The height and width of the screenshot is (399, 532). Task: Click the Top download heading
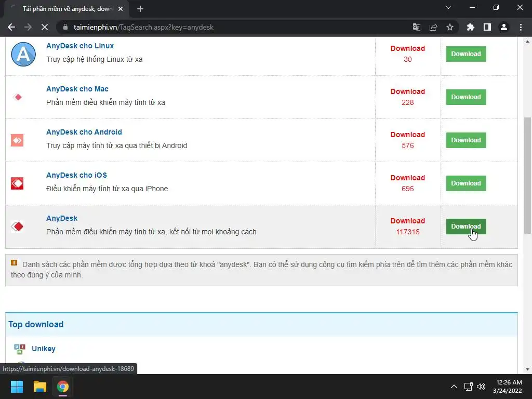coord(36,324)
